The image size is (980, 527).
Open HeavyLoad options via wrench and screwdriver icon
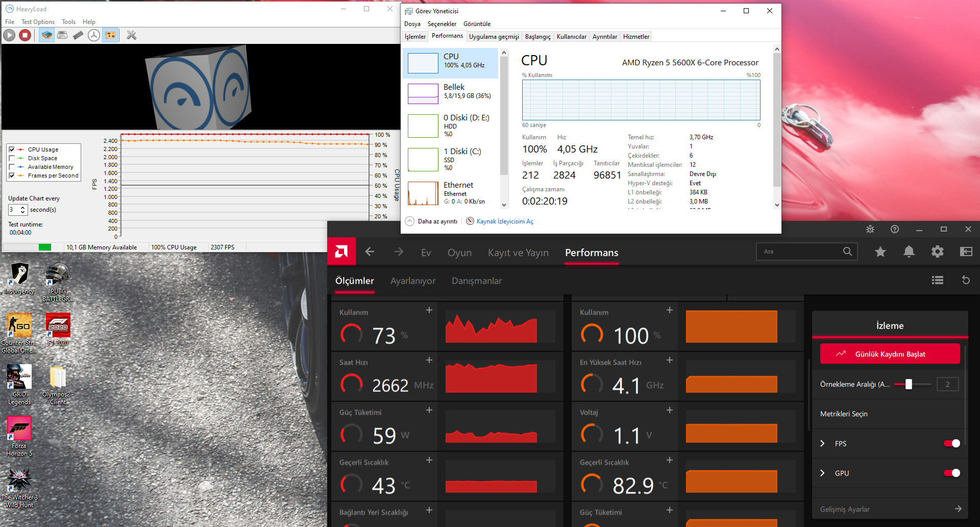(x=132, y=35)
